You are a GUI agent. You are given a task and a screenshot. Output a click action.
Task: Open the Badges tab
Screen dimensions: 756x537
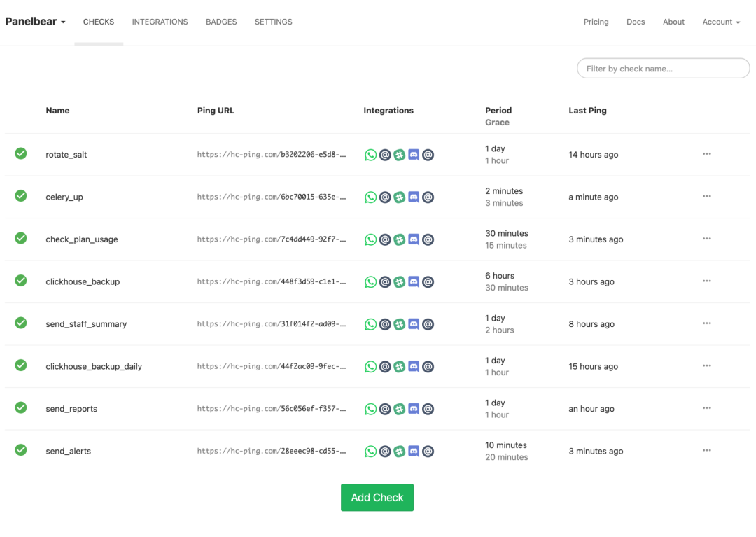click(221, 22)
